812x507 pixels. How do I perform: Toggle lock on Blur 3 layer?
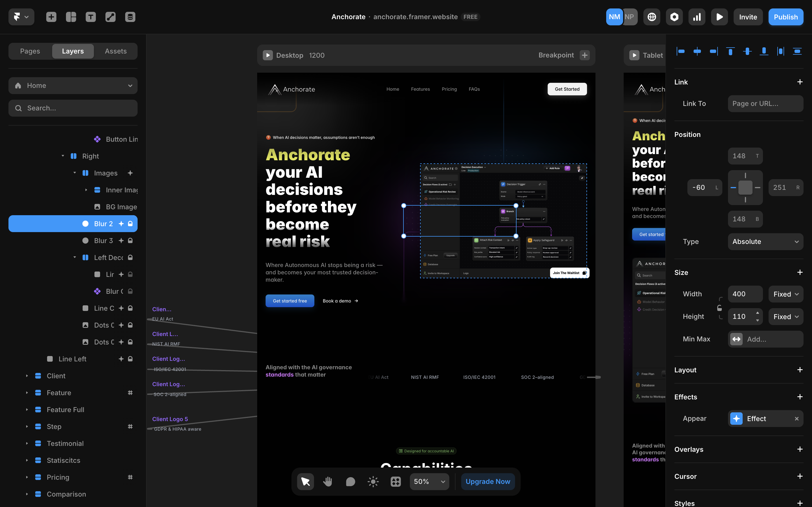point(130,241)
